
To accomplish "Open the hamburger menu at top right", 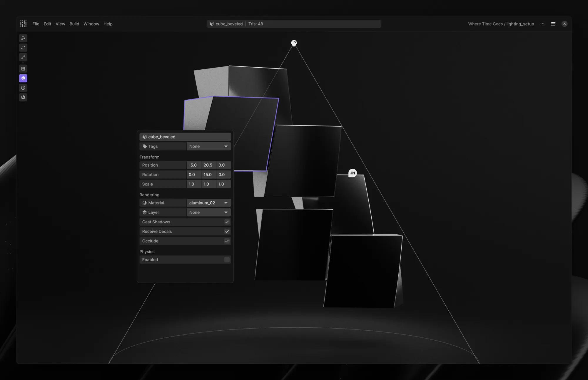I will pos(553,24).
